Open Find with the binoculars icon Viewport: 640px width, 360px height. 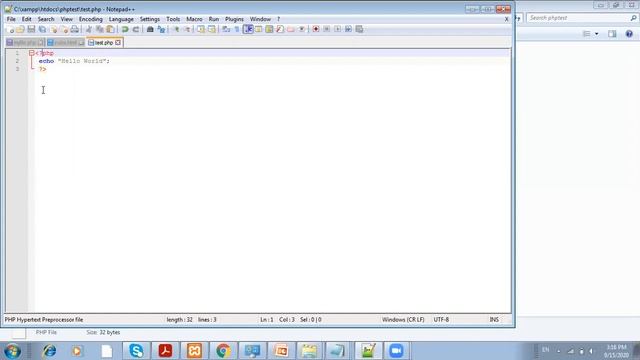click(150, 29)
